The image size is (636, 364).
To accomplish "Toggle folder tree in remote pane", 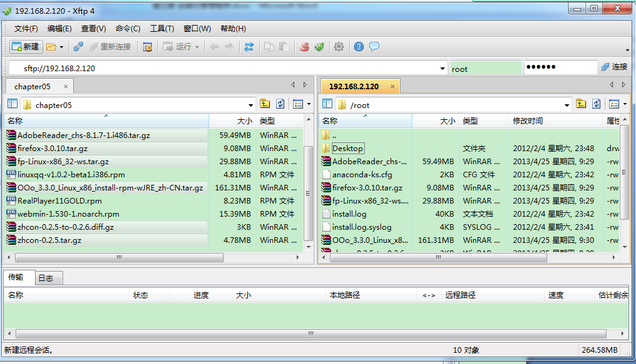I will click(x=328, y=104).
